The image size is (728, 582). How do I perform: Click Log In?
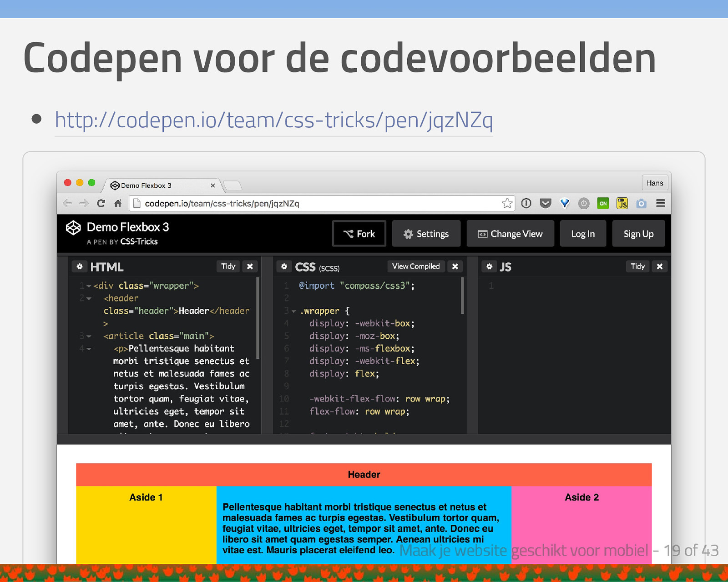coord(583,234)
